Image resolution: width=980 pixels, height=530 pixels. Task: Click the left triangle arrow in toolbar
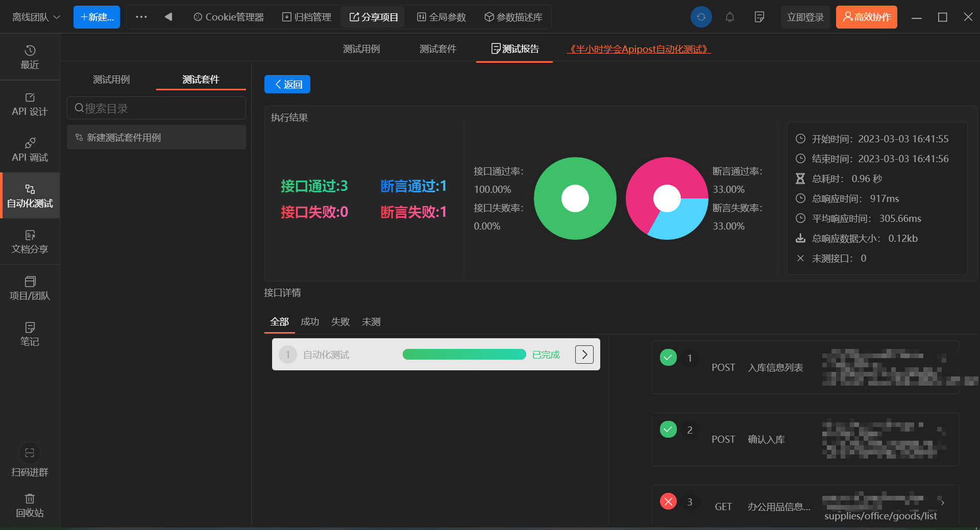point(168,17)
